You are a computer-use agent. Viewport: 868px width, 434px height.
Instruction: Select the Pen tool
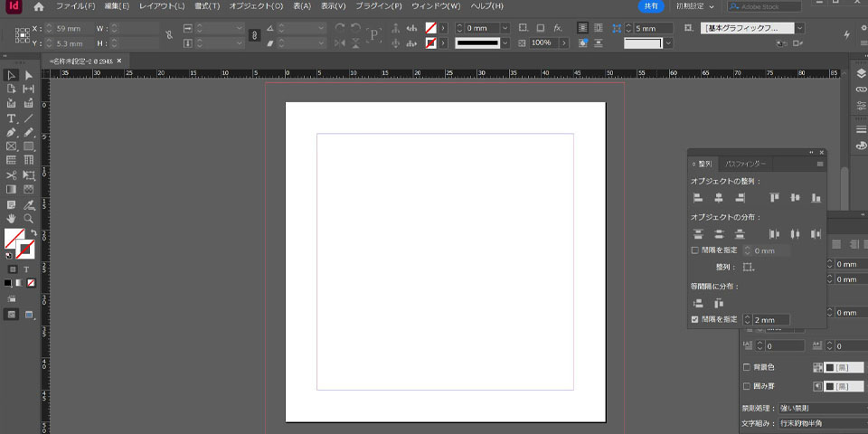click(11, 132)
